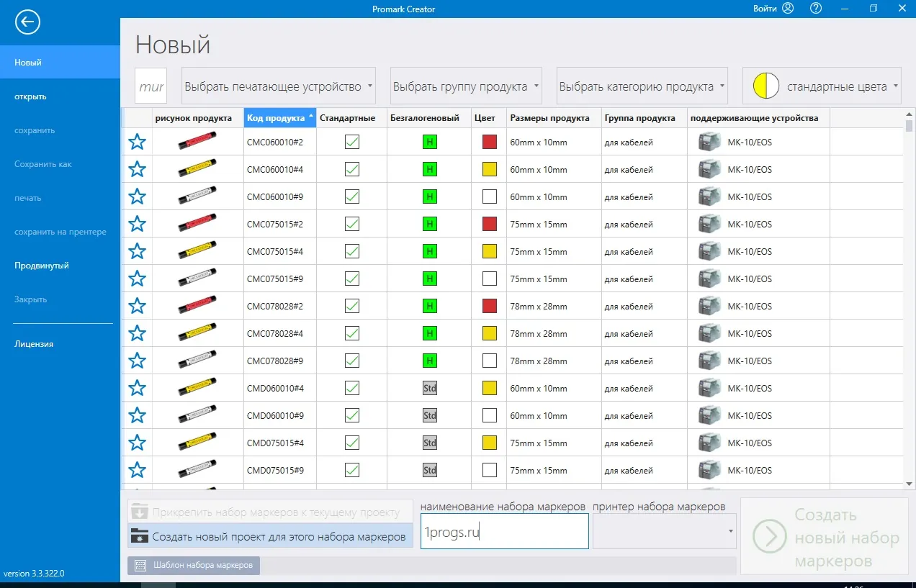
Task: Toggle Стандартные checkbox for CMC060010#4
Action: 352,169
